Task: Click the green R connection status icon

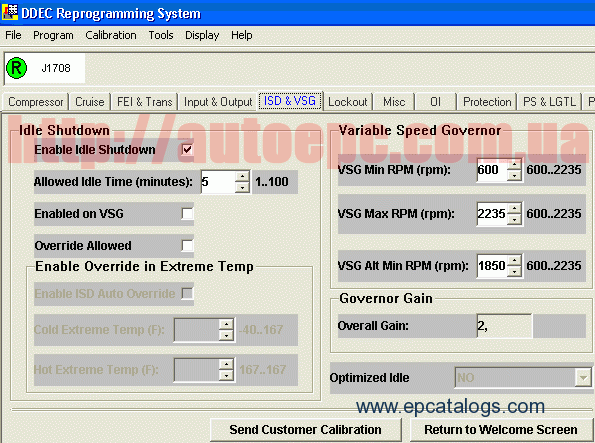Action: pos(16,68)
